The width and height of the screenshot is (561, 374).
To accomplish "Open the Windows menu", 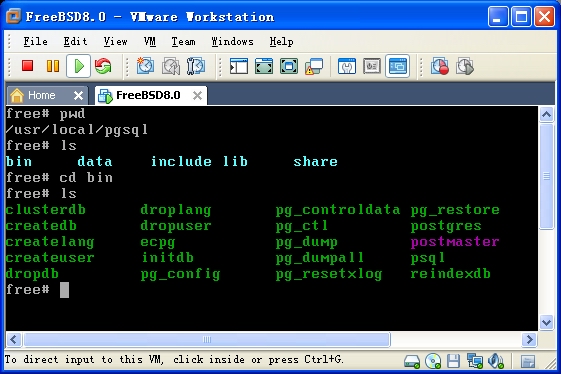I will [232, 42].
